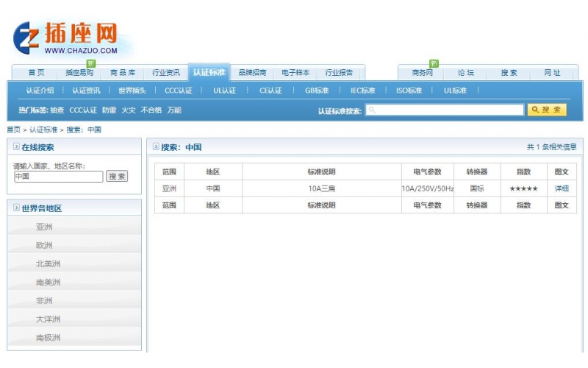
Task: Open the 电子样本 tab
Action: coord(295,73)
